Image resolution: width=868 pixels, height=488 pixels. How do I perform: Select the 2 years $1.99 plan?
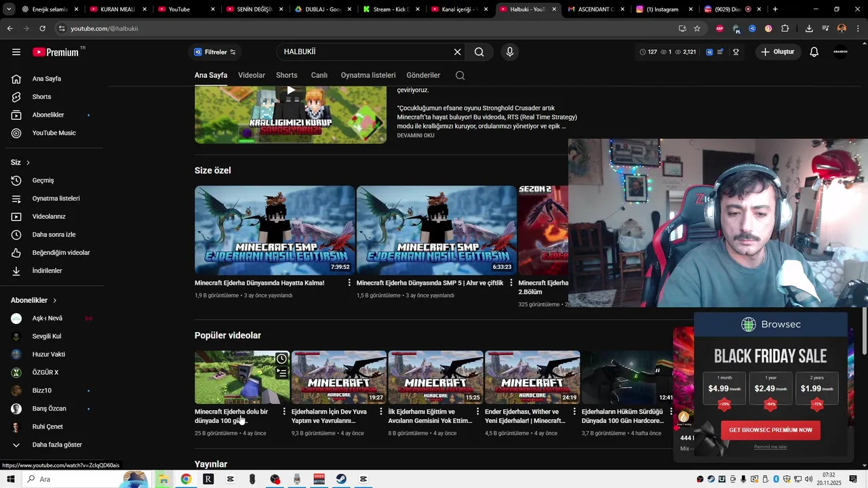coord(816,388)
